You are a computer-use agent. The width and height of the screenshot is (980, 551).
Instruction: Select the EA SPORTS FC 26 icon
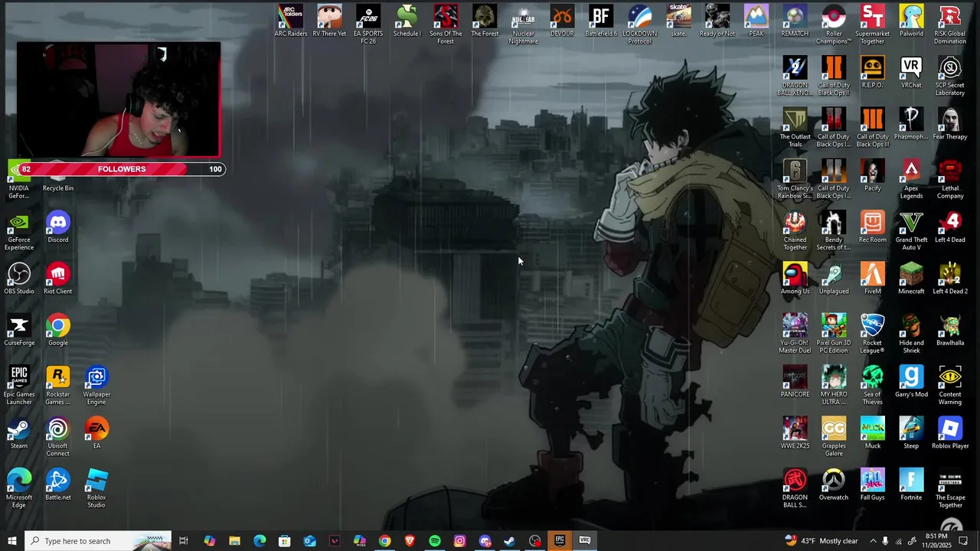coord(368,24)
